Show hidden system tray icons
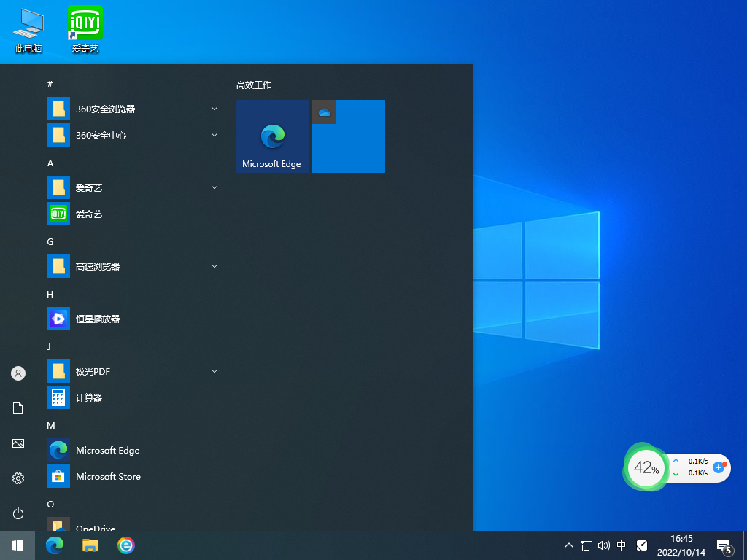 [x=568, y=545]
